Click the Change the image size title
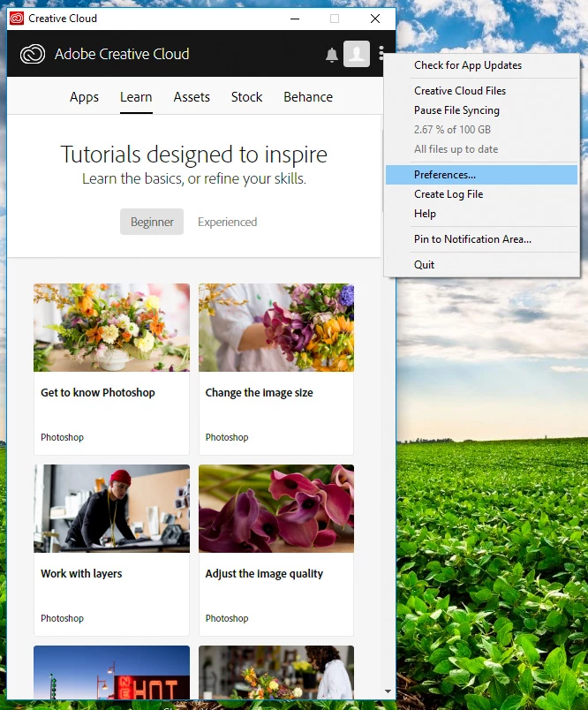The width and height of the screenshot is (588, 710). [259, 393]
